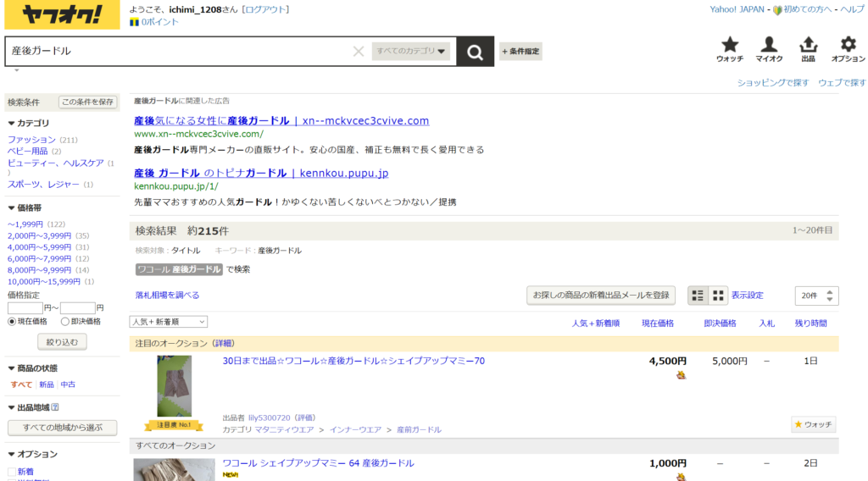Image resolution: width=868 pixels, height=481 pixels.
Task: Click ショッピングで探す link
Action: (773, 83)
